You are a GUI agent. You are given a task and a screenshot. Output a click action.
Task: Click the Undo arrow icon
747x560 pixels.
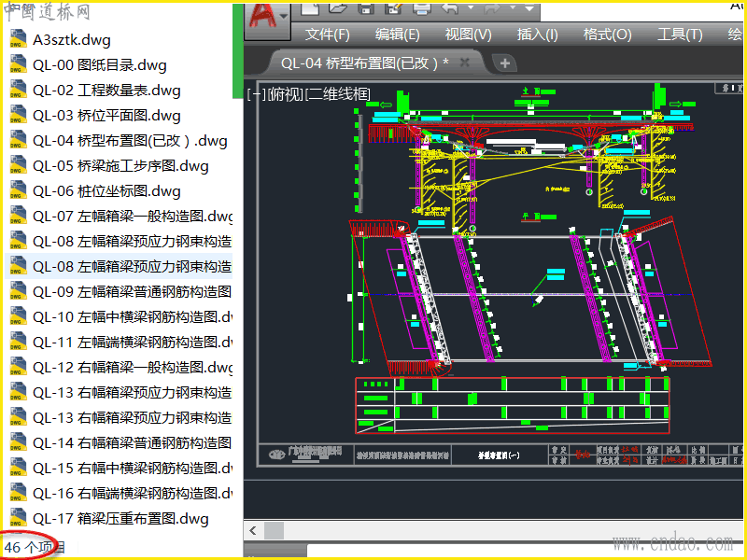pos(450,8)
